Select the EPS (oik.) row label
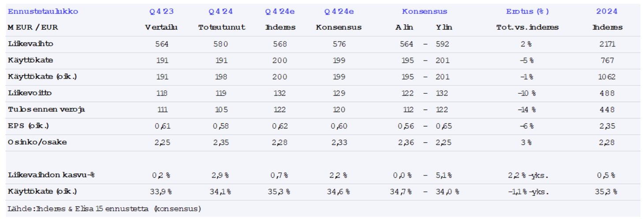This screenshot has height=221, width=644. 28,126
